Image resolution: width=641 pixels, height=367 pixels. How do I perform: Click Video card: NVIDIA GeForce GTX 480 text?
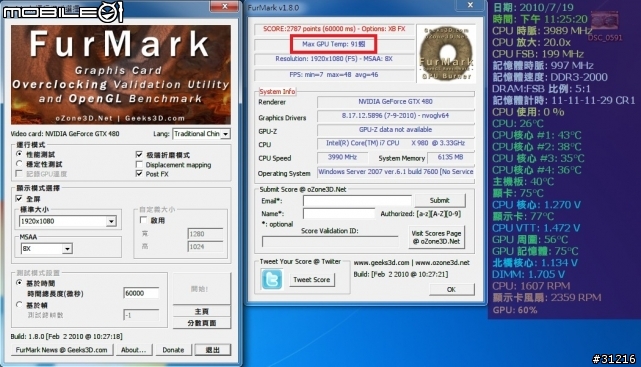[x=65, y=134]
